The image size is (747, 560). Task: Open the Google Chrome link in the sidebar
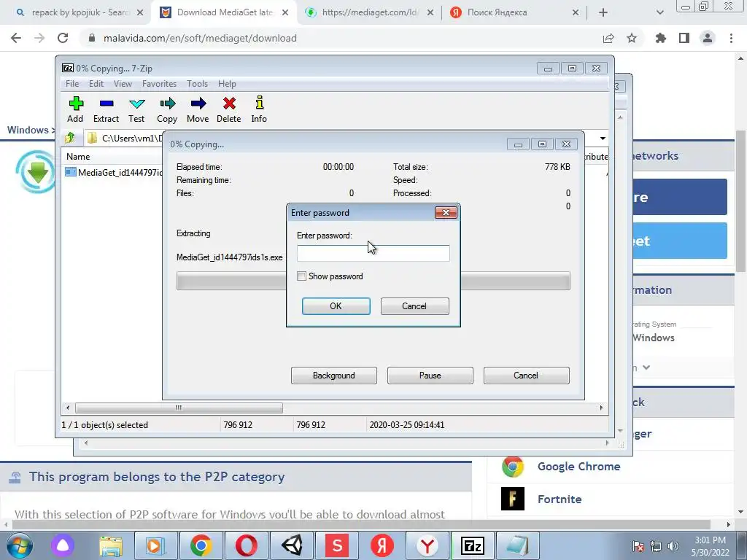coord(578,467)
